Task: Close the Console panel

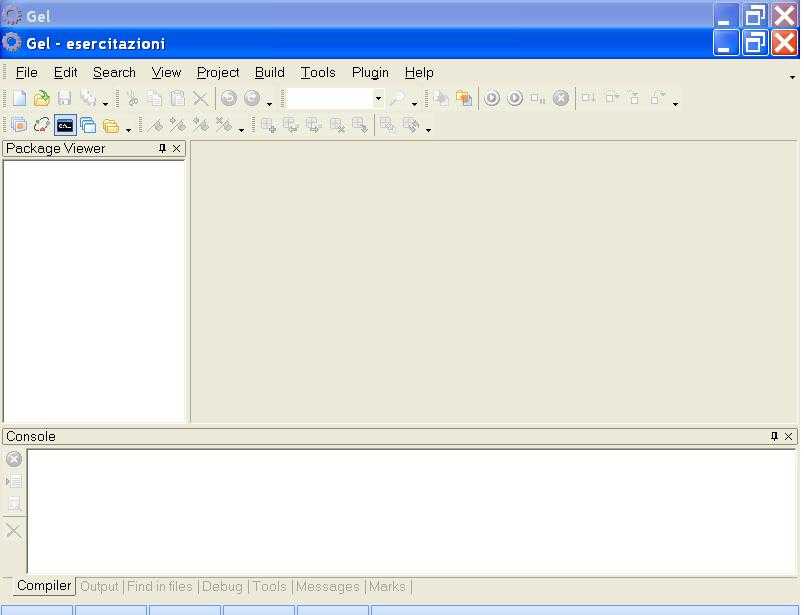Action: pos(789,436)
